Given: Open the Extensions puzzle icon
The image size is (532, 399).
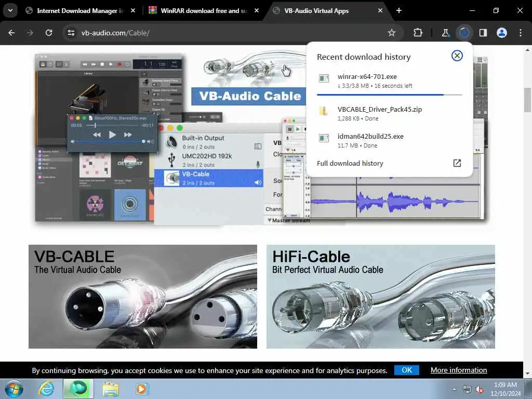Looking at the screenshot, I should 418,33.
